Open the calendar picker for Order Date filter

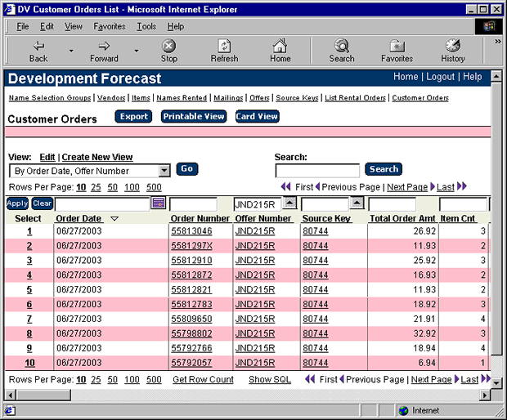pos(159,203)
